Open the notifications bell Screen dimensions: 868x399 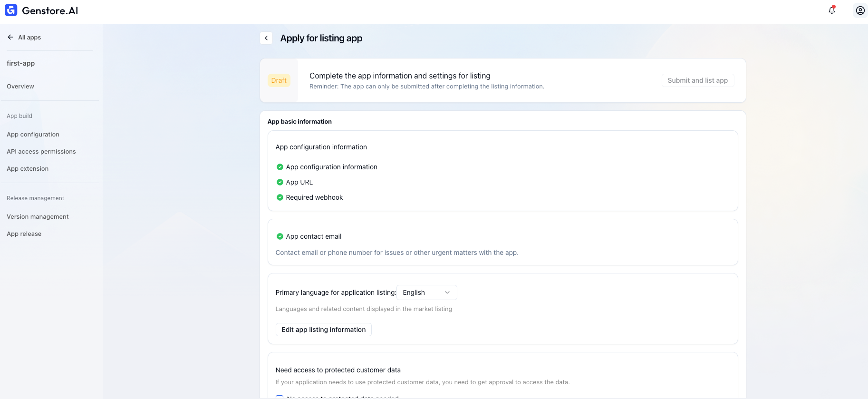[x=832, y=10]
